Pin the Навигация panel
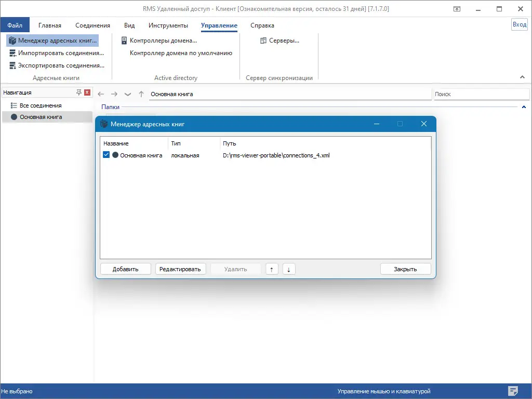Viewport: 532px width, 399px height. [x=79, y=92]
